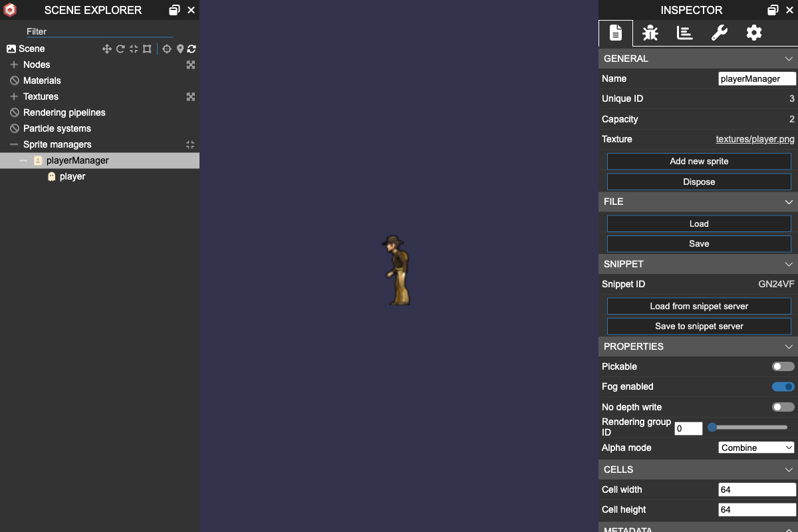
Task: Collapse the GENERAL section
Action: pos(789,59)
